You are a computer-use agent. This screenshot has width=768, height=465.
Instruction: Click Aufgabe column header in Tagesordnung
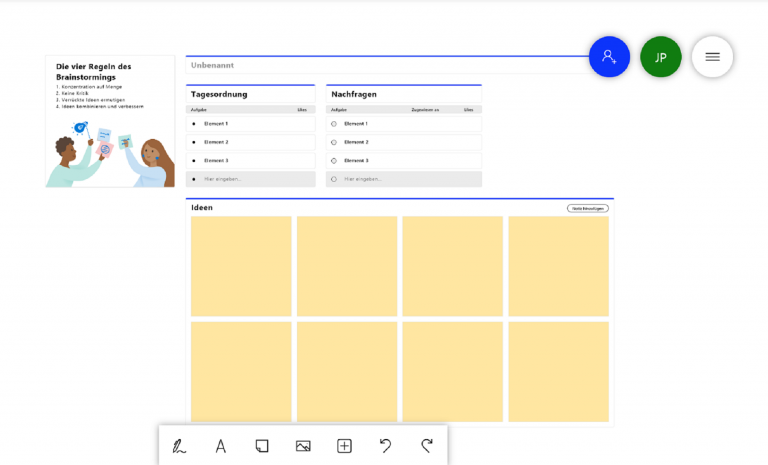[x=198, y=110]
